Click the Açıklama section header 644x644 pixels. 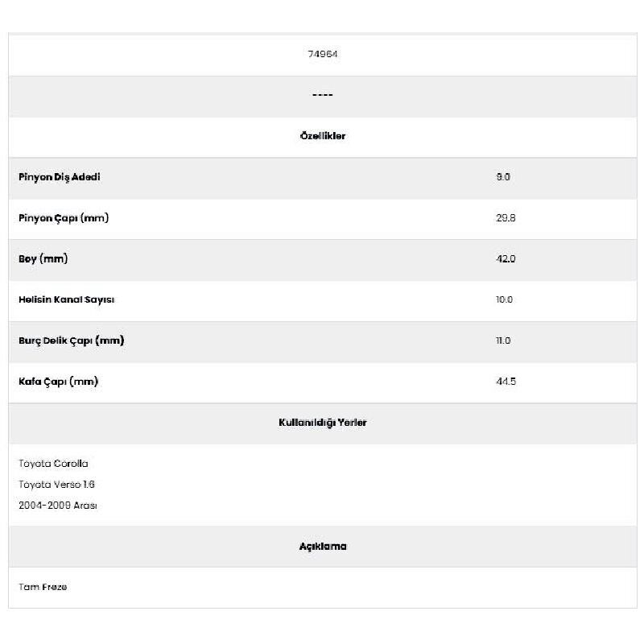coord(323,547)
